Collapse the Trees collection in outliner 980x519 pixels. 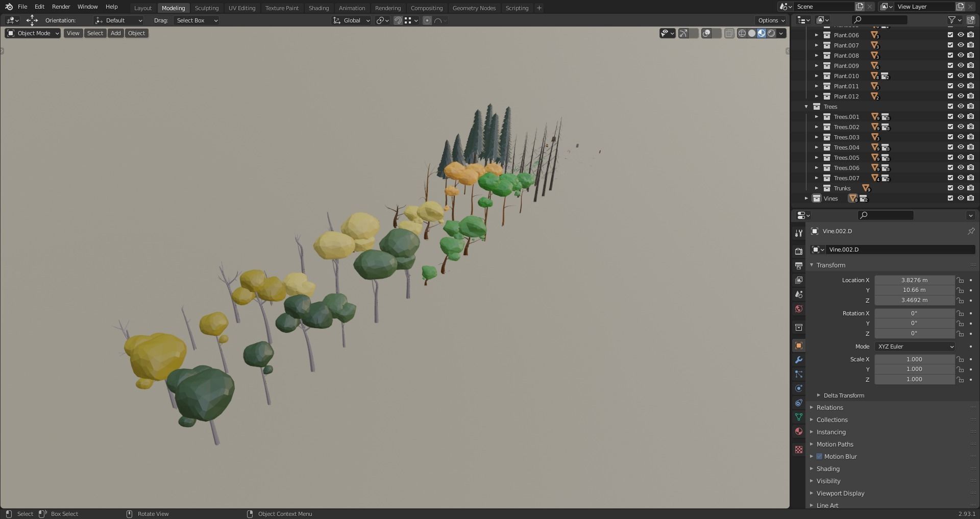pos(806,106)
